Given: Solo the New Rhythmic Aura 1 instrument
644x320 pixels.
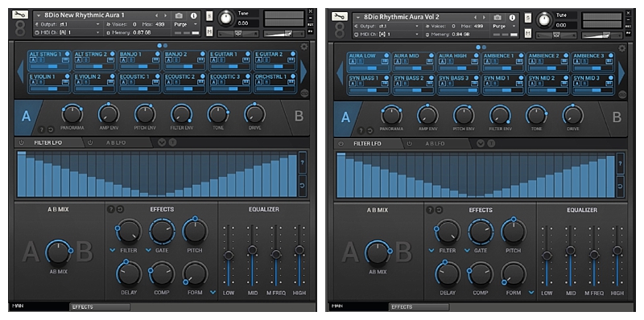Looking at the screenshot, I should (209, 15).
